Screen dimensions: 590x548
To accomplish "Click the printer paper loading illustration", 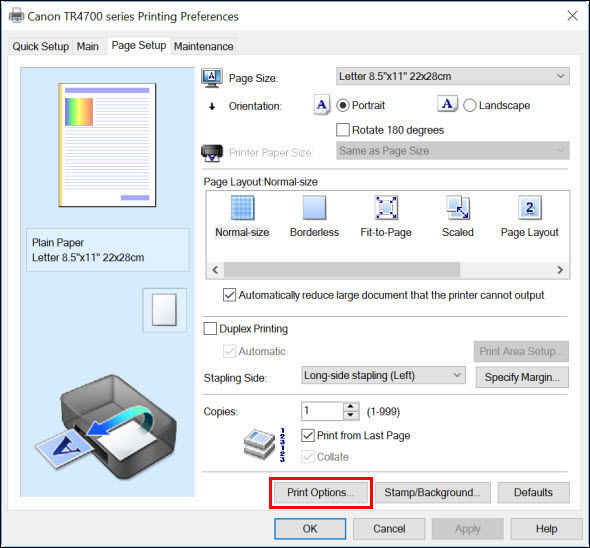I will (x=106, y=427).
